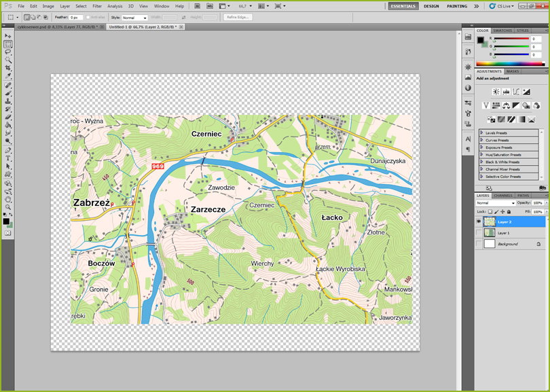Show the Background layer visibility box
This screenshot has height=392, width=550.
[x=479, y=244]
